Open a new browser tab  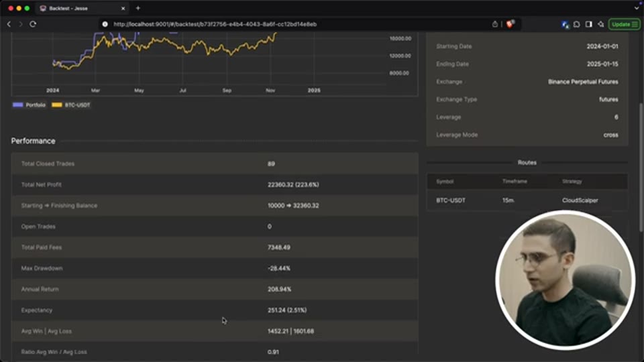pyautogui.click(x=138, y=8)
